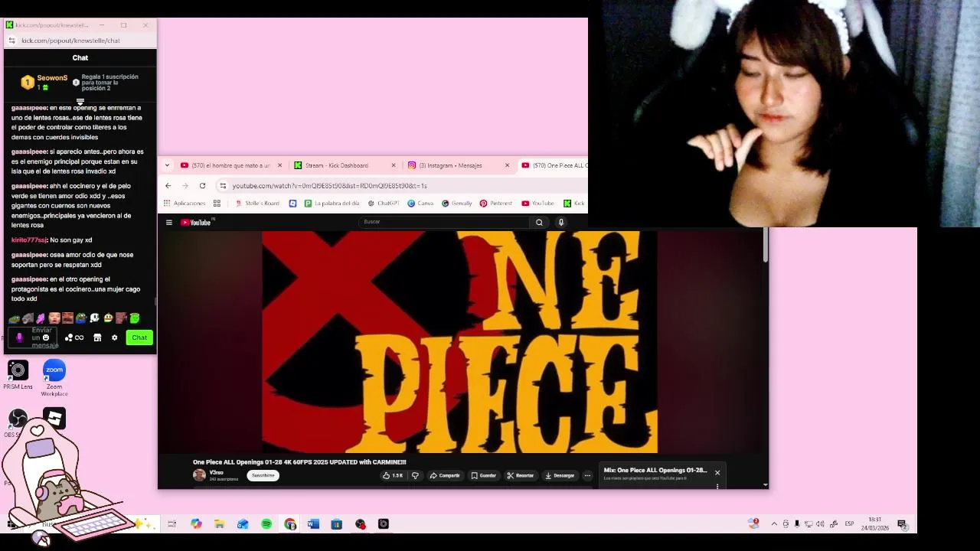980x551 pixels.
Task: Open Kick chat settings gear
Action: 114,337
